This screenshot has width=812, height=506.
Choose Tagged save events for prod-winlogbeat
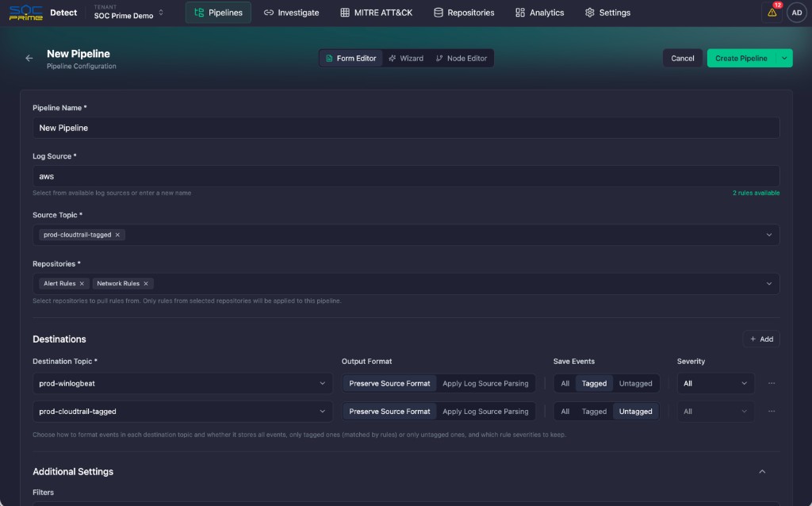coord(594,384)
